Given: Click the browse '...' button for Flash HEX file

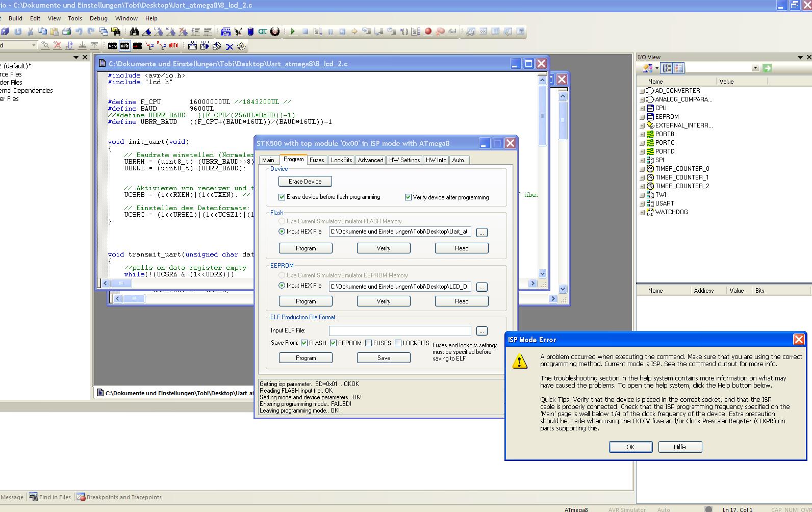Looking at the screenshot, I should tap(481, 233).
